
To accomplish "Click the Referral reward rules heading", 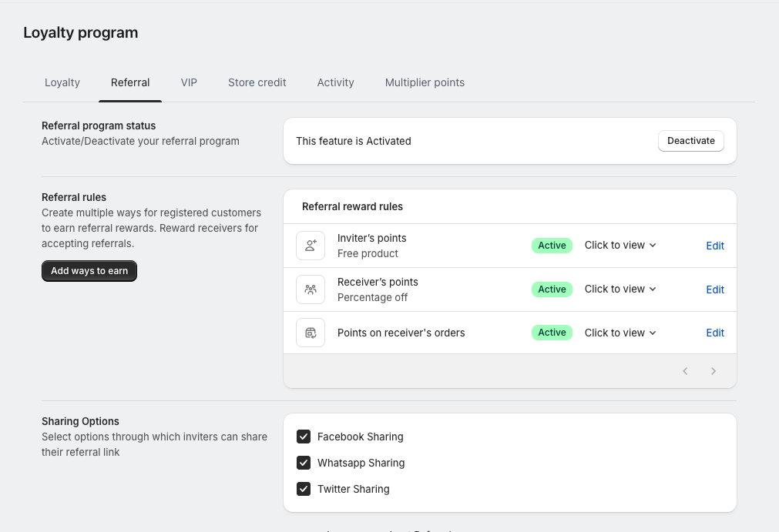I will [352, 206].
